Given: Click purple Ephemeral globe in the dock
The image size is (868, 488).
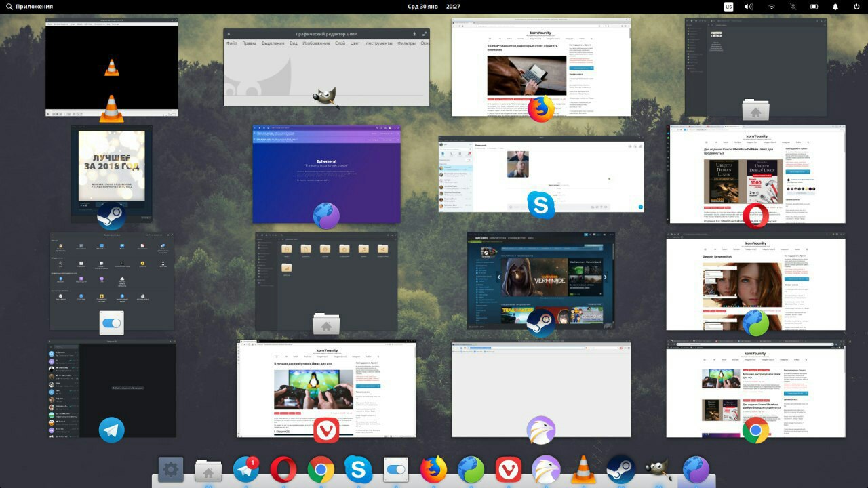Looking at the screenshot, I should tap(696, 469).
